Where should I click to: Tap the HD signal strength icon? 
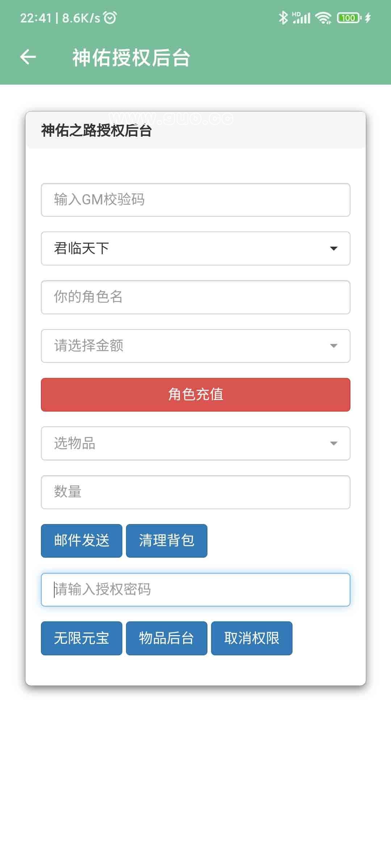(x=301, y=17)
